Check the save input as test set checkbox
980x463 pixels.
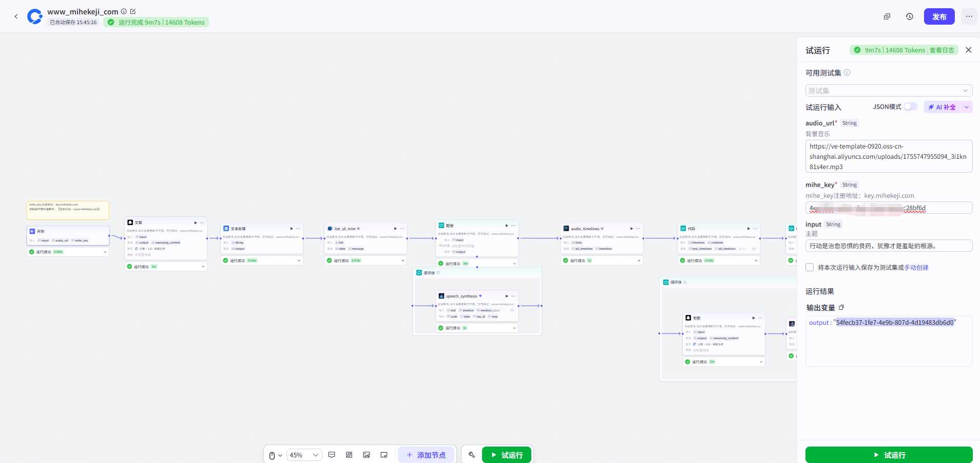810,267
